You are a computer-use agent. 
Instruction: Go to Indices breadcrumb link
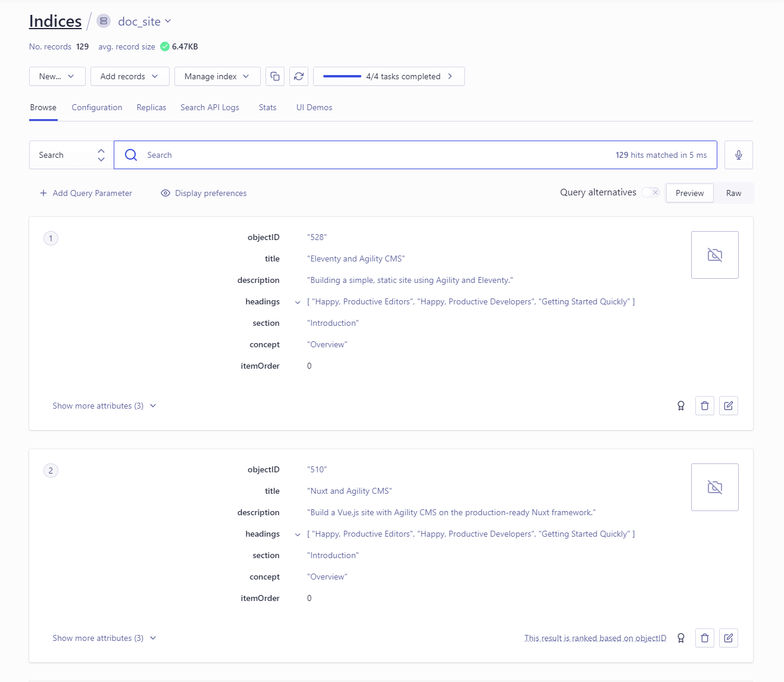click(x=55, y=21)
